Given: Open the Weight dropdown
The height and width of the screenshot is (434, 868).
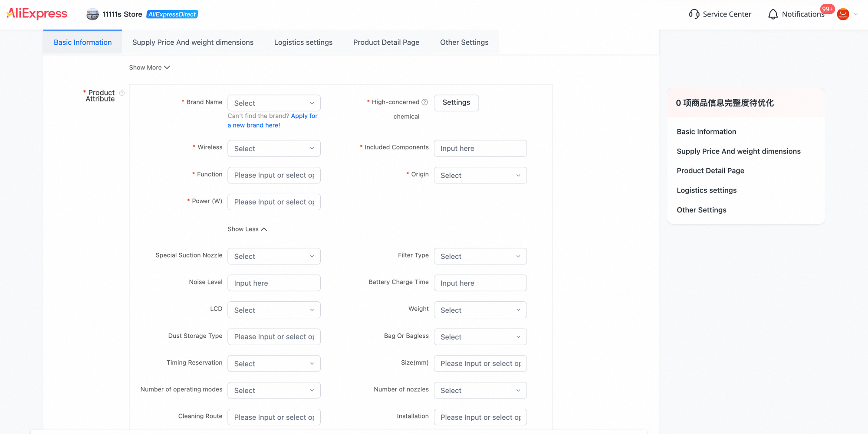Looking at the screenshot, I should tap(480, 310).
